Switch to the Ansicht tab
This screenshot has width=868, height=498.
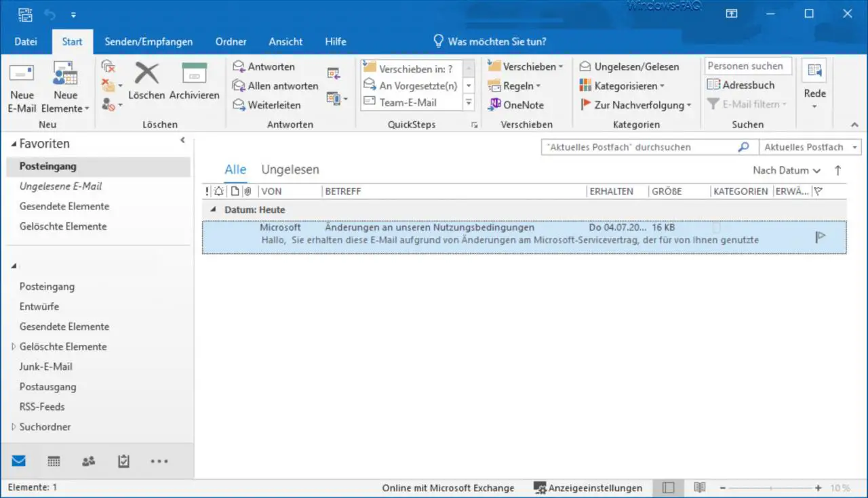285,41
